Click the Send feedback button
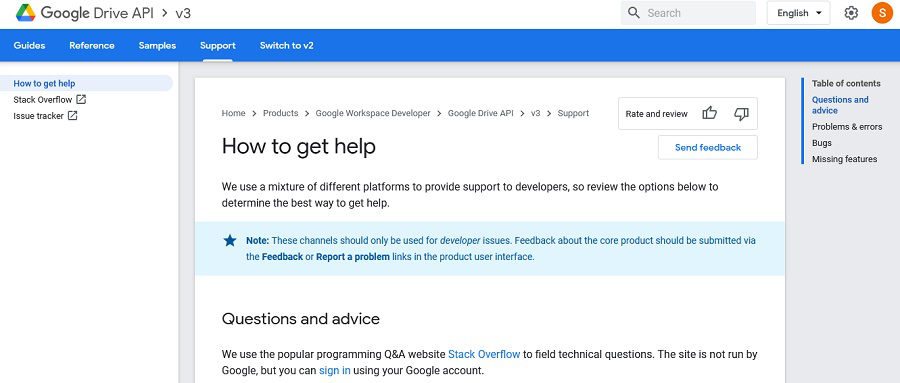 click(708, 148)
